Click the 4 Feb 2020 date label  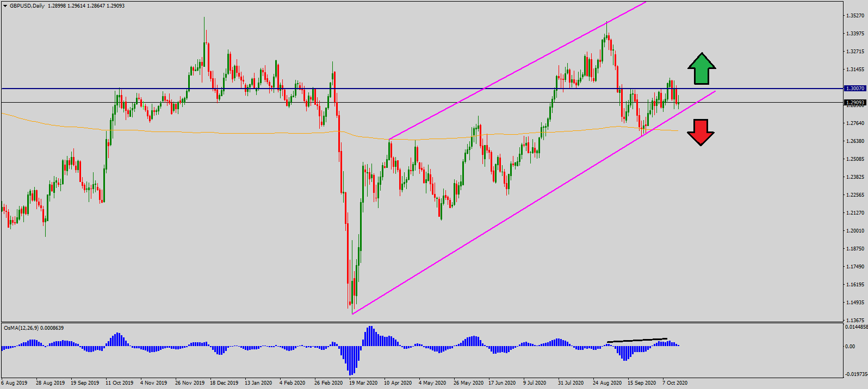pyautogui.click(x=293, y=383)
